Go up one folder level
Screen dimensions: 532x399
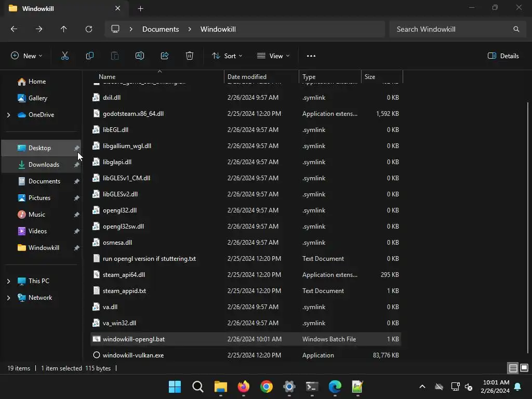point(64,29)
